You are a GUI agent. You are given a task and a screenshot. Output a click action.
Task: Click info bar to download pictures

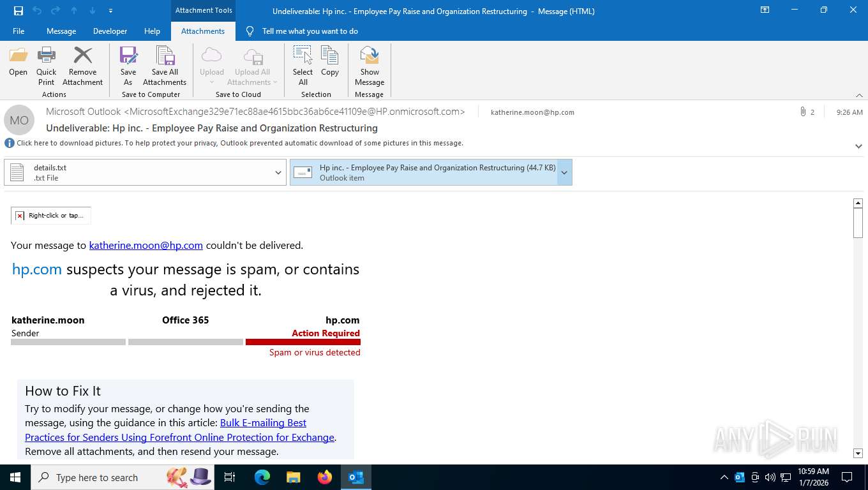tap(239, 143)
